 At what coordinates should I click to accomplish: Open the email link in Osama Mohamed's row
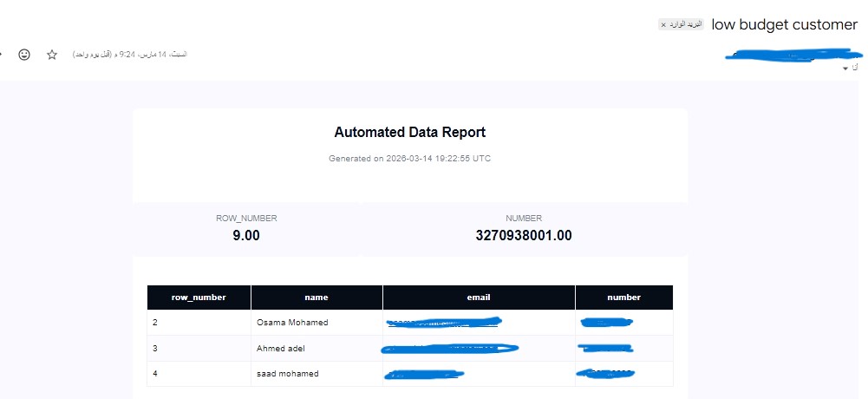click(x=444, y=323)
